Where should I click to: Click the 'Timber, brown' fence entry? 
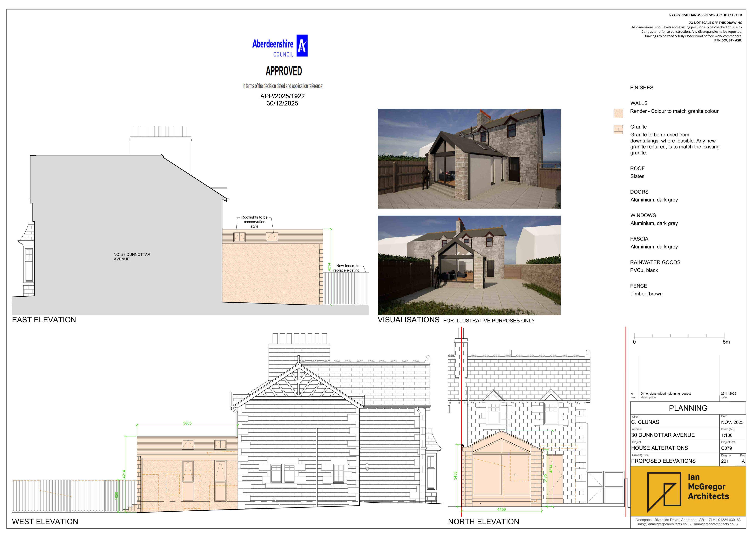point(646,294)
